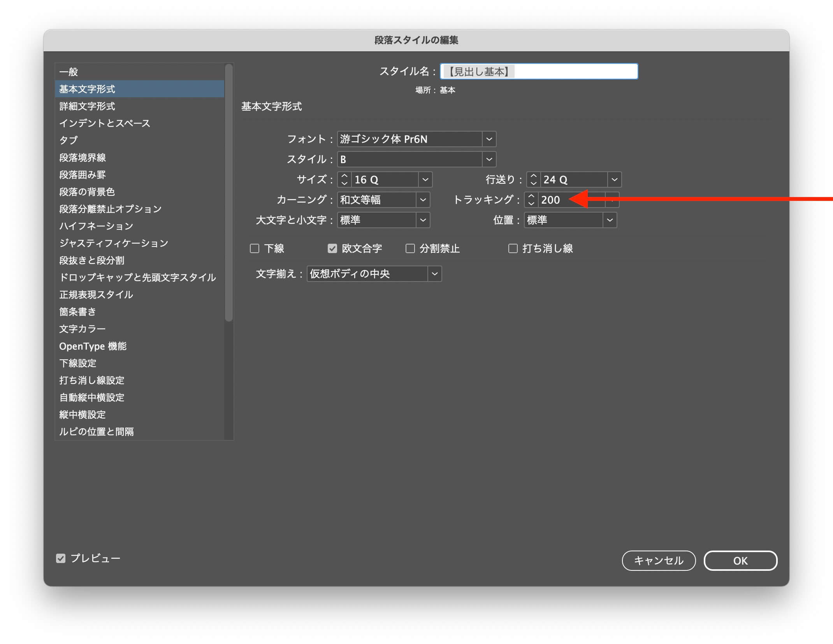This screenshot has height=644, width=833.
Task: Toggle the プレビュー preview checkbox
Action: click(61, 558)
